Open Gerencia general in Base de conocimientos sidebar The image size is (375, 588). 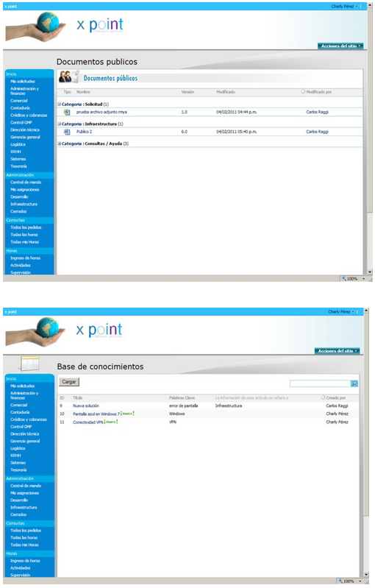pos(25,441)
